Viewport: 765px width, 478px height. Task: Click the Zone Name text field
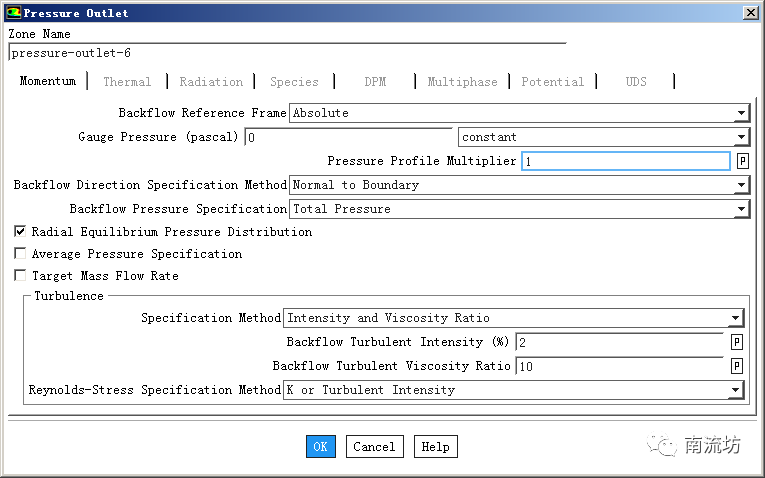click(x=285, y=53)
